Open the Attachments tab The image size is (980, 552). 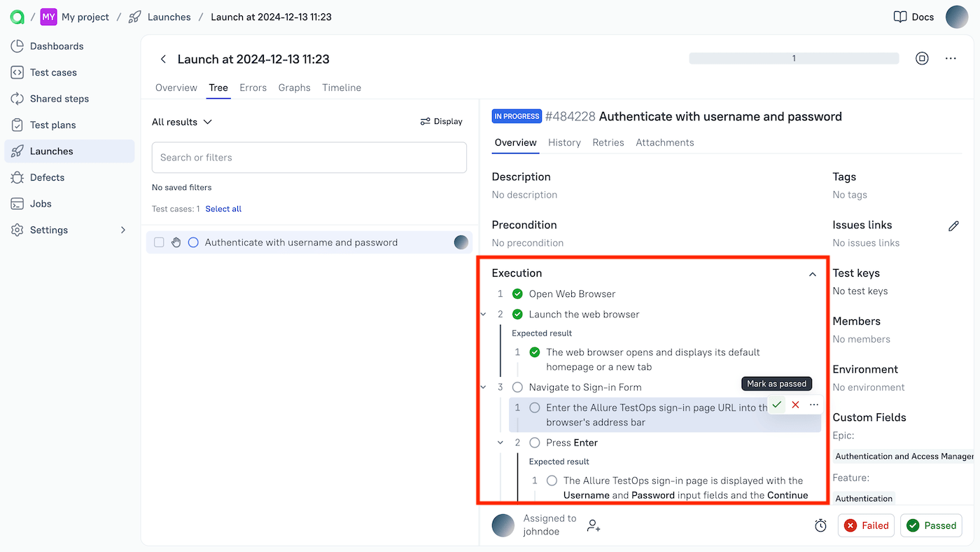(x=664, y=142)
